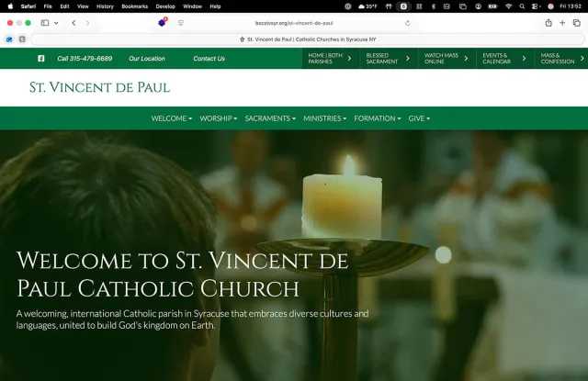Click the highlighted S app icon in menu bar

point(403,6)
